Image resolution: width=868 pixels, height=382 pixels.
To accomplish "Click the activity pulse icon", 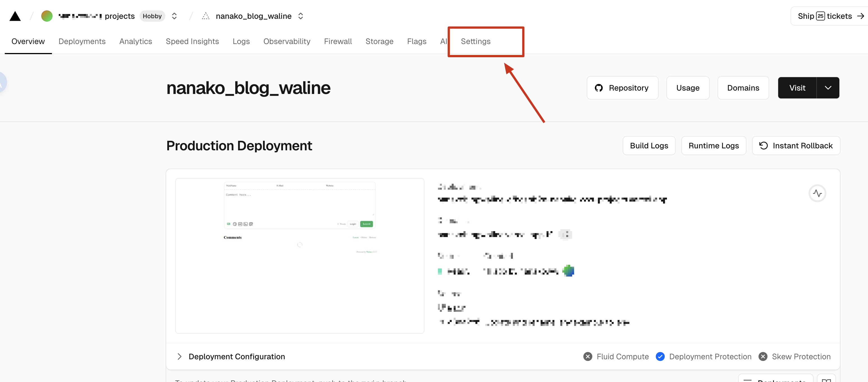I will [817, 193].
